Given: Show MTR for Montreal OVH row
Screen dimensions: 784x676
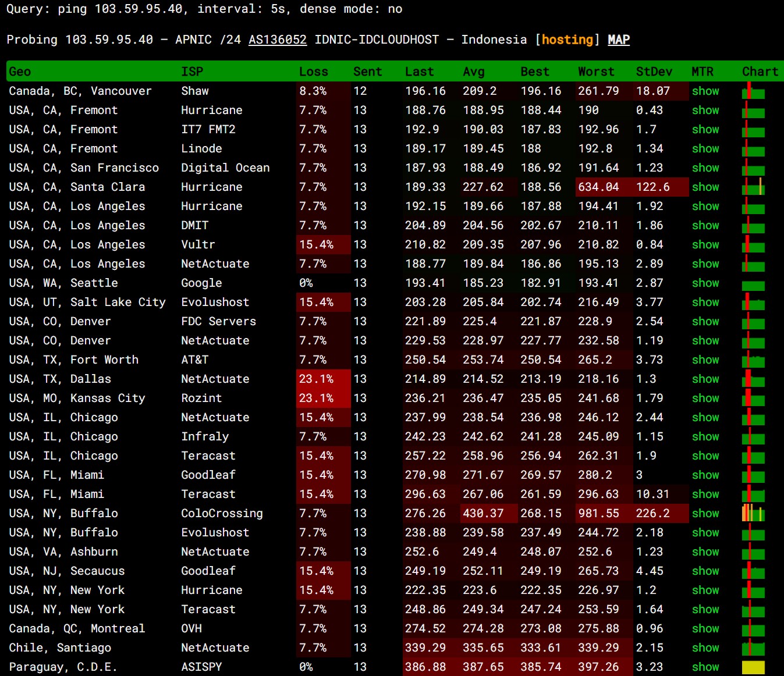Looking at the screenshot, I should click(x=705, y=628).
